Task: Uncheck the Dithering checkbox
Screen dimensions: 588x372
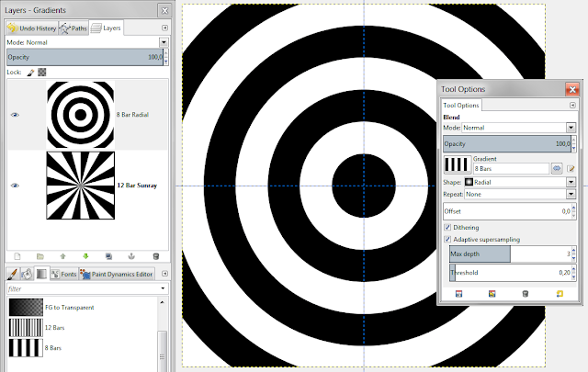Action: [x=447, y=227]
